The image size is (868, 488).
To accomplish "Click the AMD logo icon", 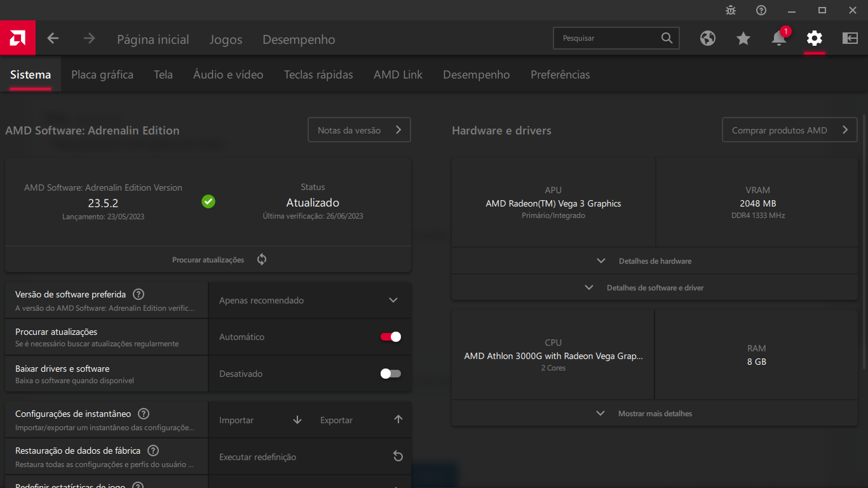I will pos(18,38).
